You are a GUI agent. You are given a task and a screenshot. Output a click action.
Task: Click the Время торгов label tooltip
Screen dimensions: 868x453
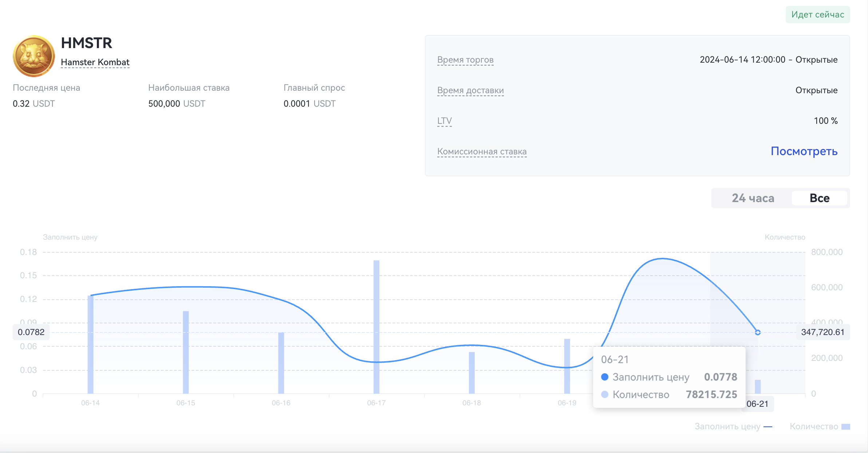point(465,60)
